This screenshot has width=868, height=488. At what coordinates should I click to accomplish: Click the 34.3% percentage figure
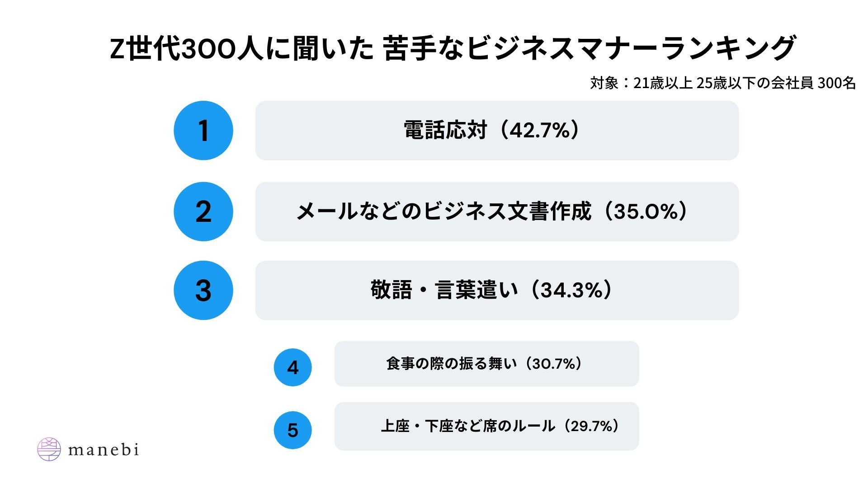[x=572, y=290]
